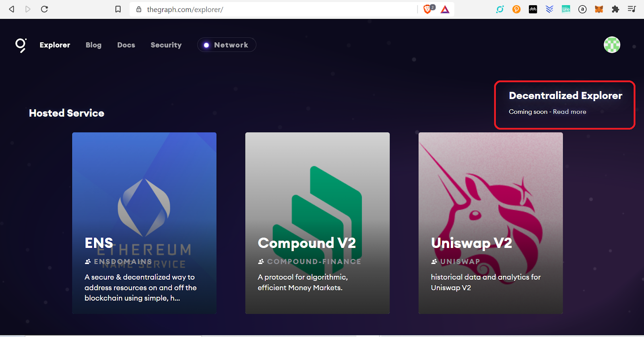
Task: Click 'historical data and analytics for Uniswap V2' text
Action: pyautogui.click(x=486, y=282)
